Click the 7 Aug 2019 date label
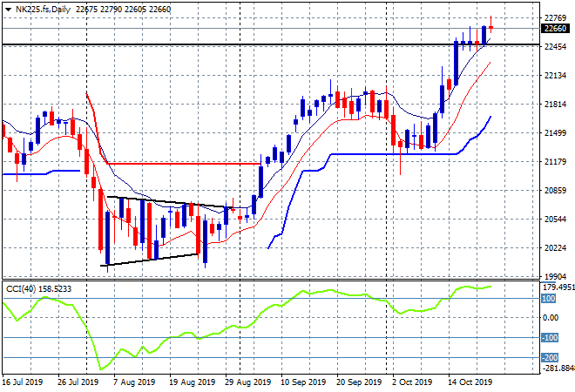The height and width of the screenshot is (392, 575). coord(134,382)
